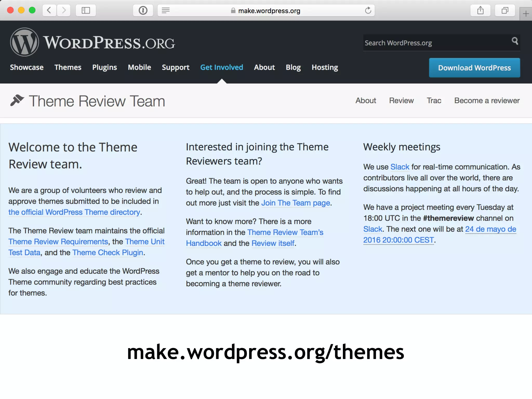Open the Hosting menu item
Image resolution: width=532 pixels, height=399 pixels.
pyautogui.click(x=325, y=67)
